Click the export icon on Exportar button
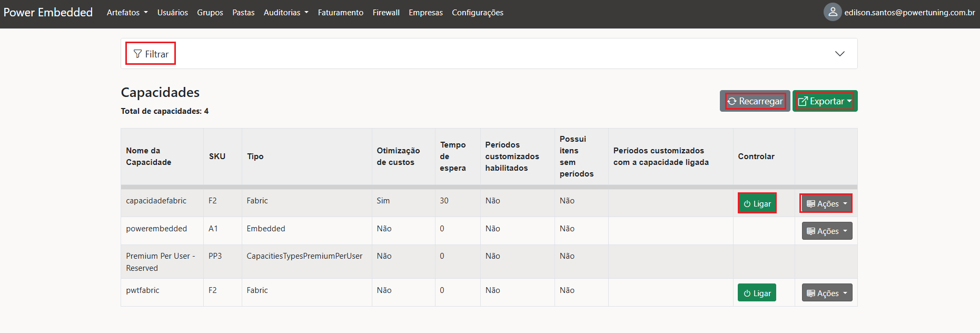980x333 pixels. click(803, 101)
